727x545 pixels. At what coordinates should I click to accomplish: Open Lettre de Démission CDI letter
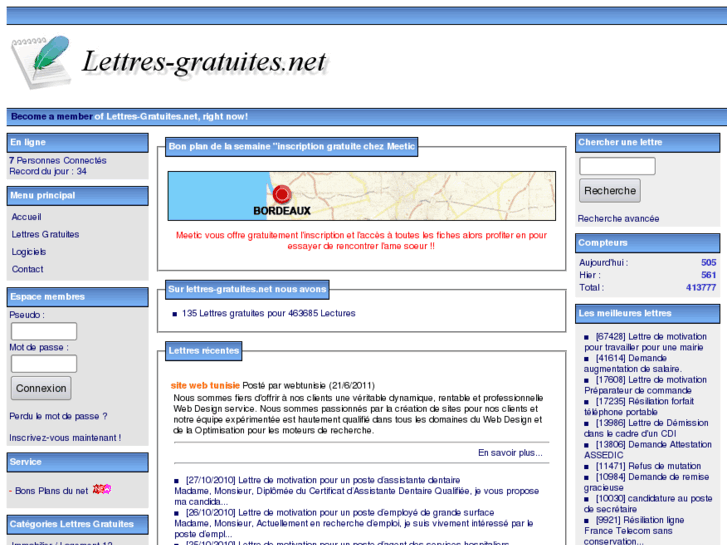tap(646, 428)
